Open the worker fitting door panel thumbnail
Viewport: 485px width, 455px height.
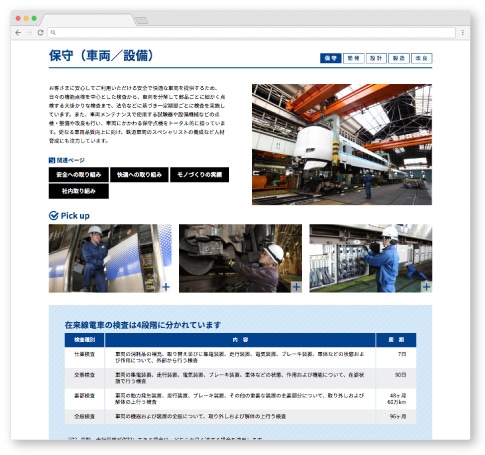110,258
